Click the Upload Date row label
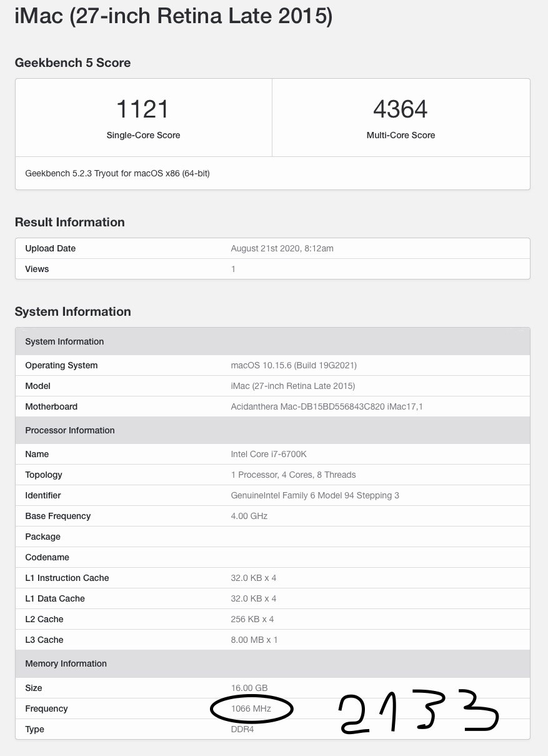This screenshot has height=756, width=548. pyautogui.click(x=50, y=248)
